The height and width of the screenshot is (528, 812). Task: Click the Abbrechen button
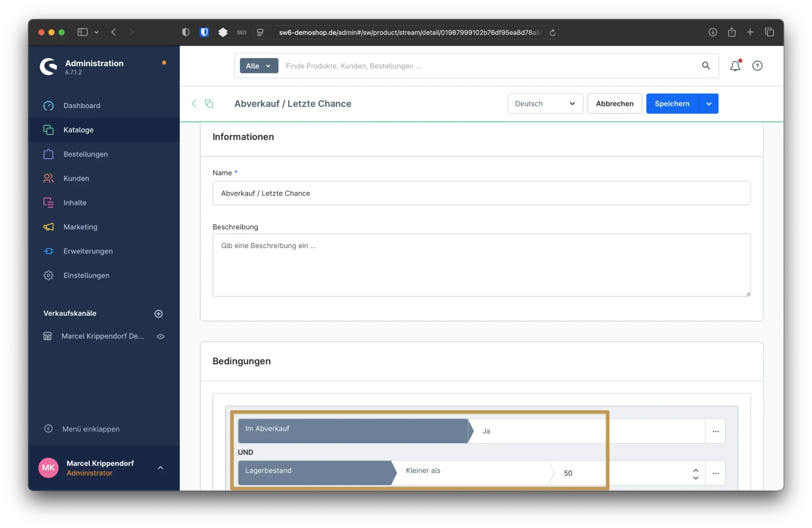tap(614, 104)
